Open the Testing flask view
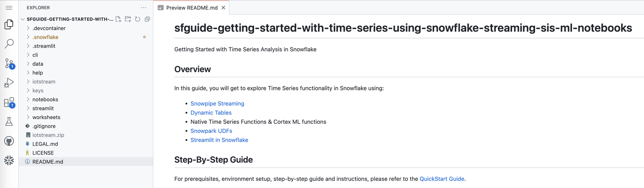The height and width of the screenshot is (188, 644). click(x=9, y=122)
